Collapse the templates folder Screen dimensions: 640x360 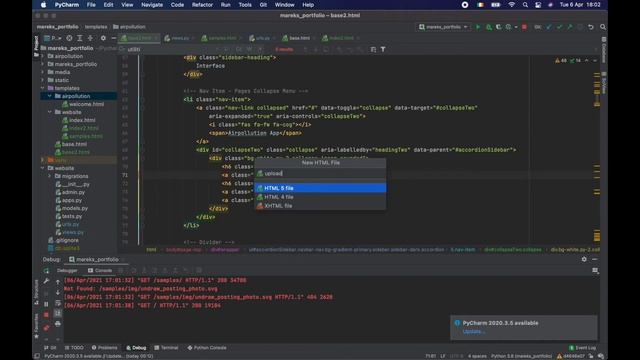click(x=42, y=88)
